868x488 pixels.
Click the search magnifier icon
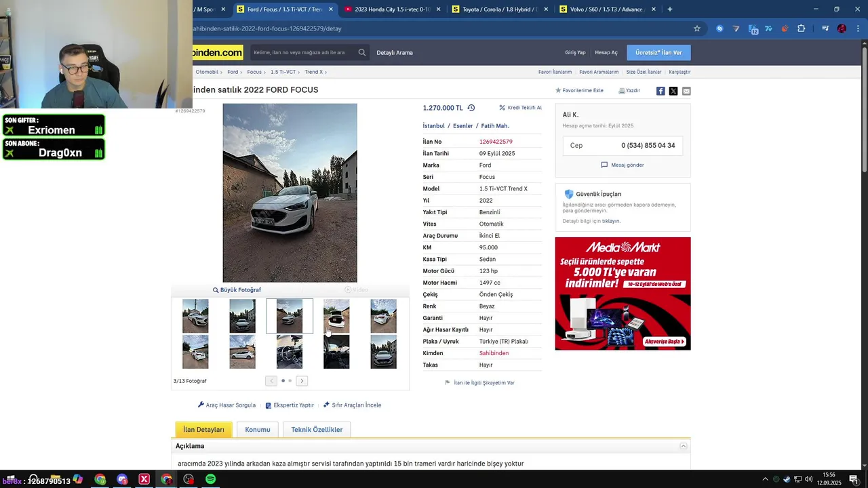362,52
